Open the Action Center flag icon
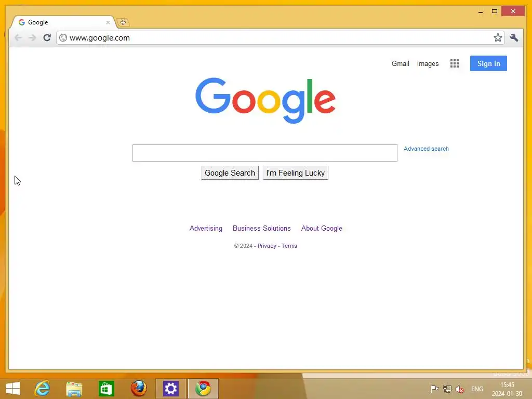The image size is (532, 399). [x=434, y=389]
